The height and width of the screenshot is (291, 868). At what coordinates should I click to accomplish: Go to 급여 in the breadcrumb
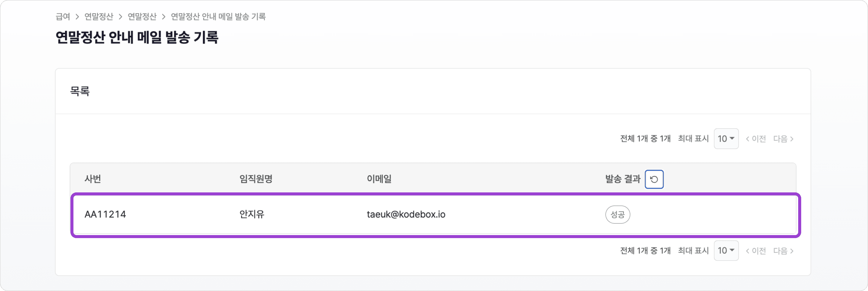63,17
